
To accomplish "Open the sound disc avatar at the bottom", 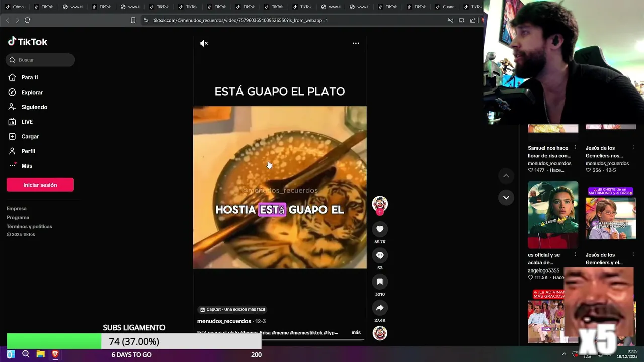I will tap(380, 333).
